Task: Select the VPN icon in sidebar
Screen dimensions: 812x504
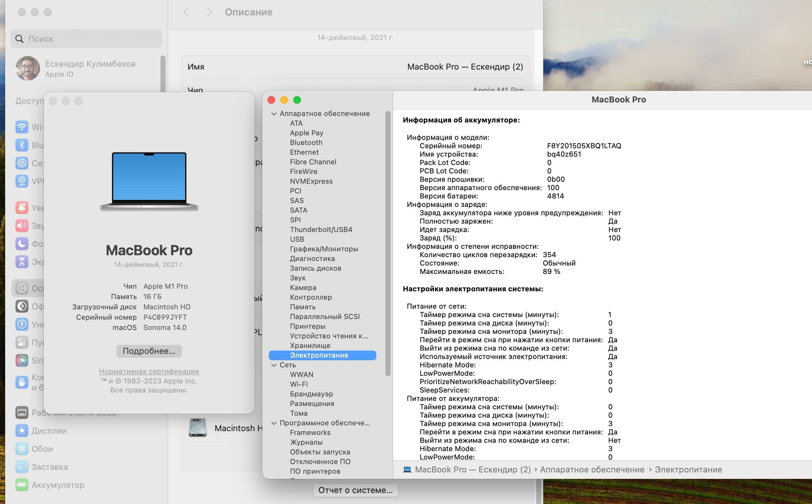Action: [22, 181]
